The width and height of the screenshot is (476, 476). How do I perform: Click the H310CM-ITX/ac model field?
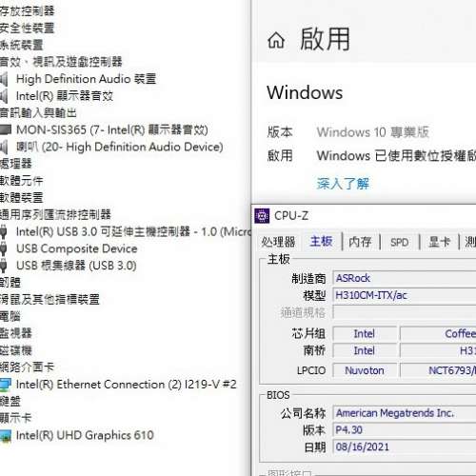pos(405,295)
